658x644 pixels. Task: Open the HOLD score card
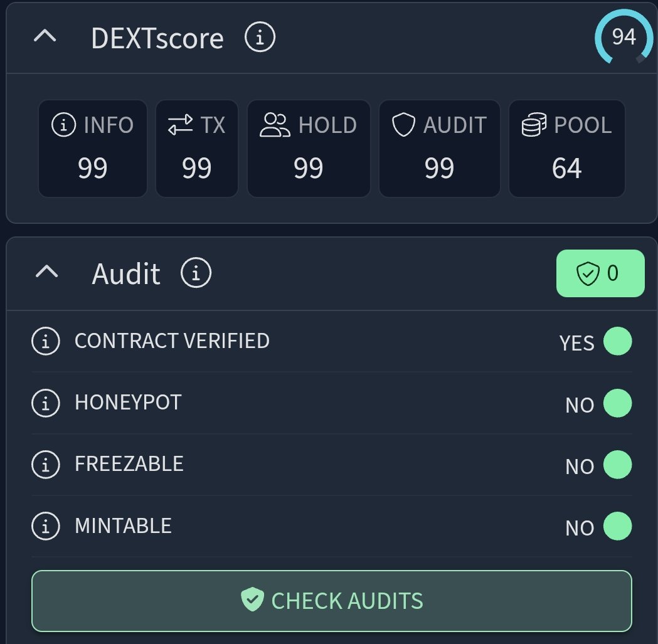click(x=309, y=149)
